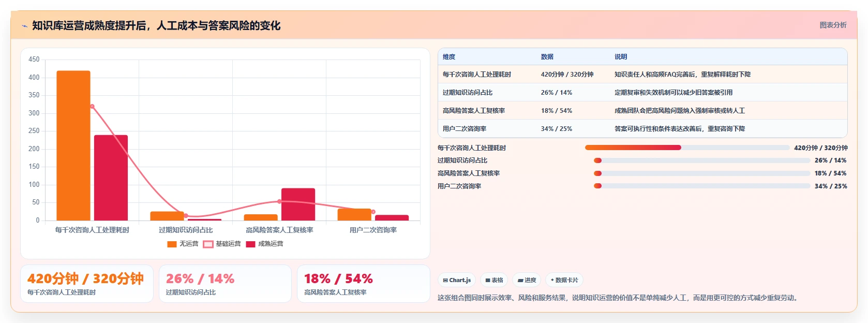Toggle the 无运营 legend series
Image resolution: width=868 pixels, height=323 pixels.
[183, 244]
